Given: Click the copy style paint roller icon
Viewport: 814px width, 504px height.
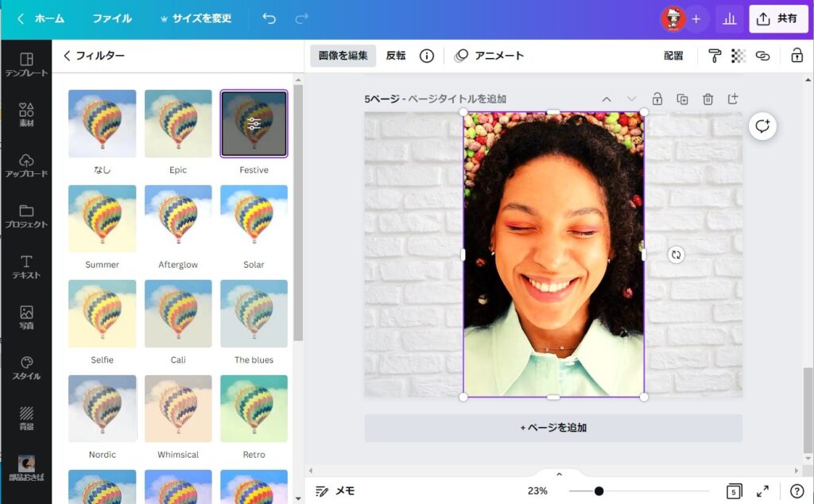Looking at the screenshot, I should point(715,56).
